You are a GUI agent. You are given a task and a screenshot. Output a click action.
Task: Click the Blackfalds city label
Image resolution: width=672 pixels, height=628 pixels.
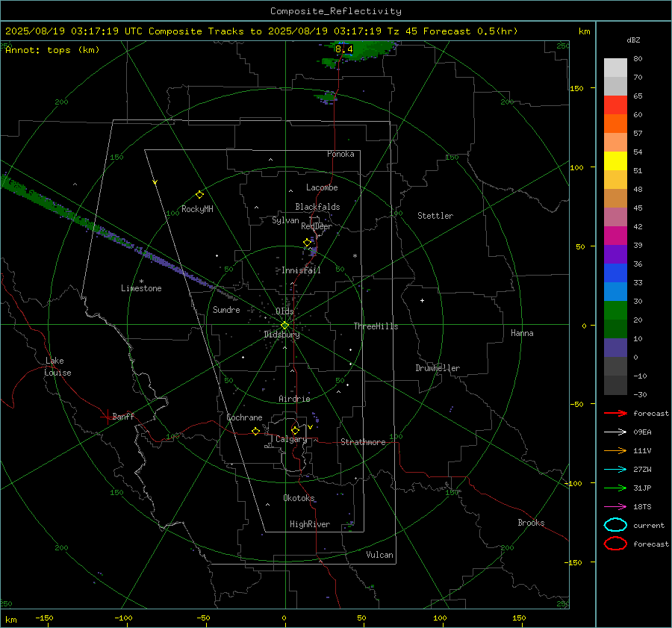pos(317,207)
